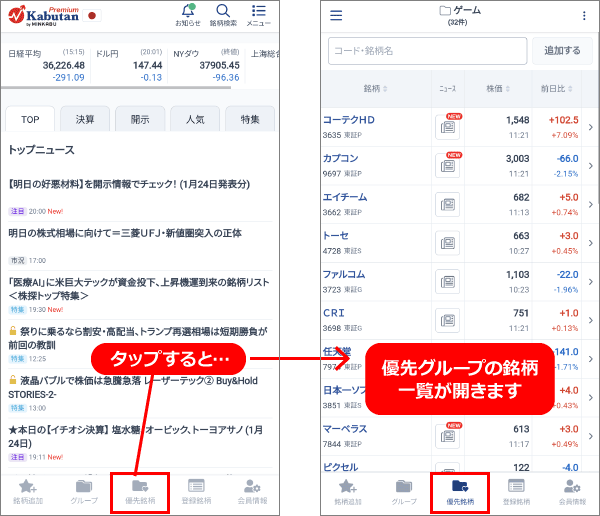Open 明日の好悪材料 news headline

click(129, 184)
